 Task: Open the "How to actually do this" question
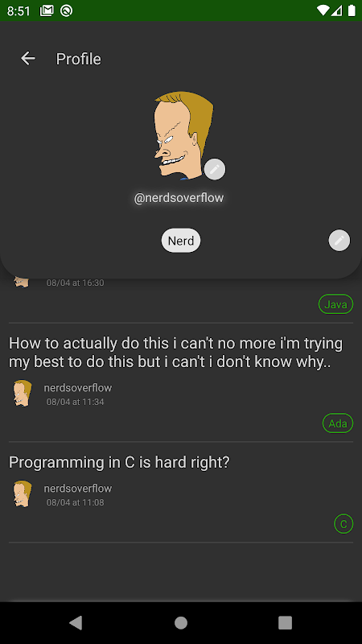click(x=175, y=353)
